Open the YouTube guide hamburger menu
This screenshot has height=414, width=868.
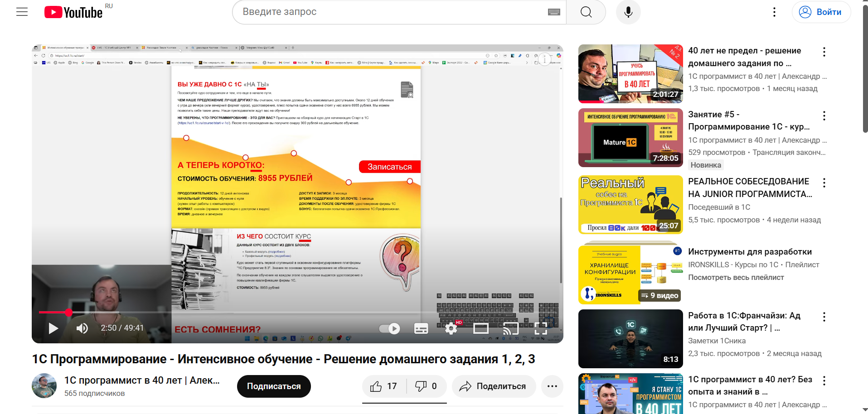[22, 12]
